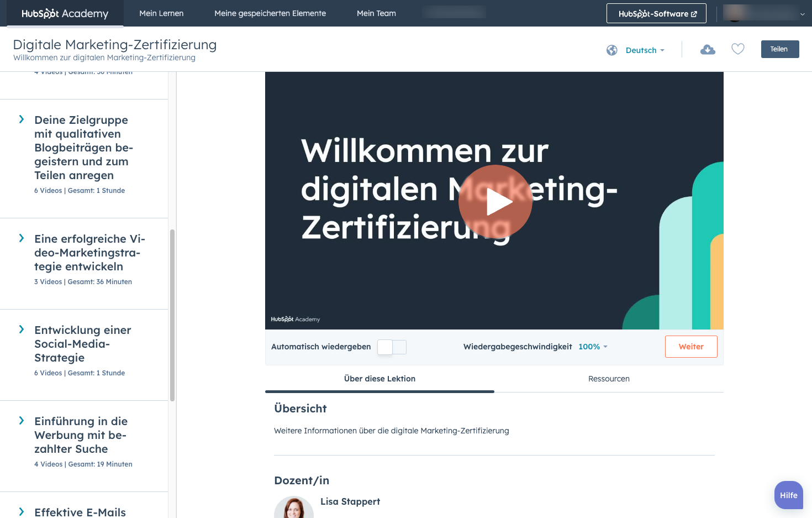Click subtitle 'Willkommen zur digitalen Marketing-Zertifizierung'

coord(104,57)
